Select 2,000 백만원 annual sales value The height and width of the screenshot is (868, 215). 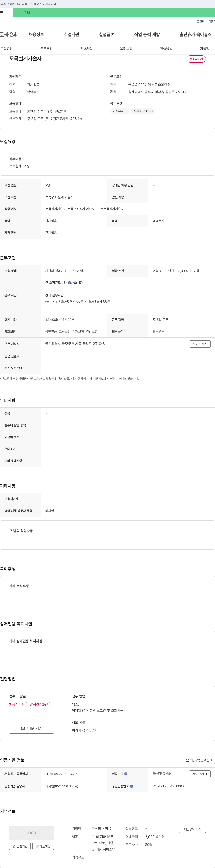[x=155, y=837]
